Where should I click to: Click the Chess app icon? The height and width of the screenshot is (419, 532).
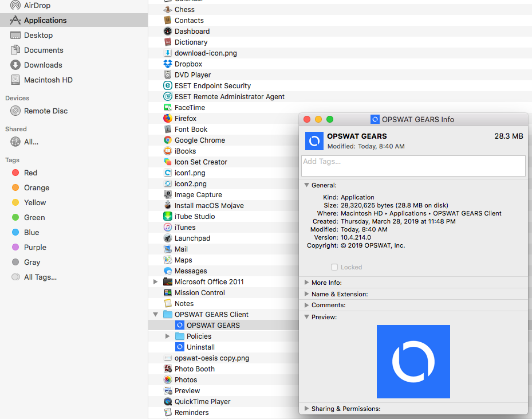pyautogui.click(x=168, y=10)
